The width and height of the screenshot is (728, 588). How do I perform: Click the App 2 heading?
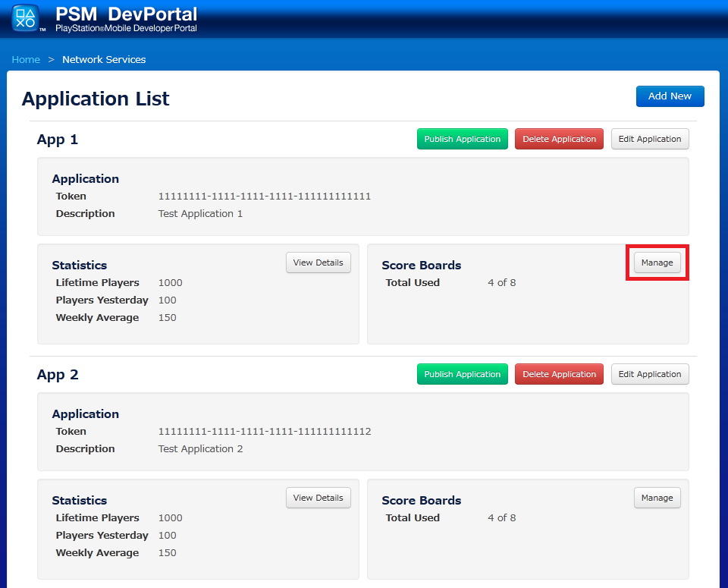[58, 375]
